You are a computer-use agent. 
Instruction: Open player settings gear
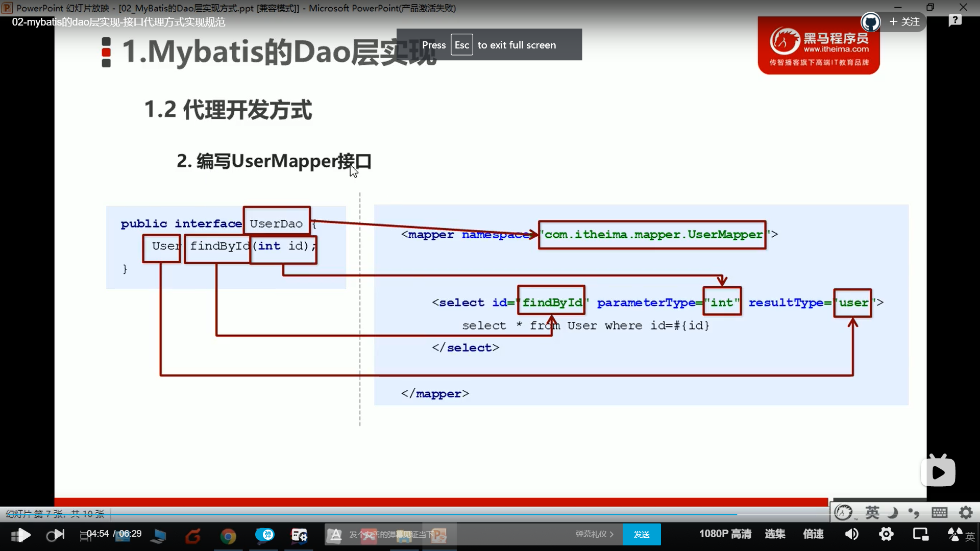click(886, 534)
